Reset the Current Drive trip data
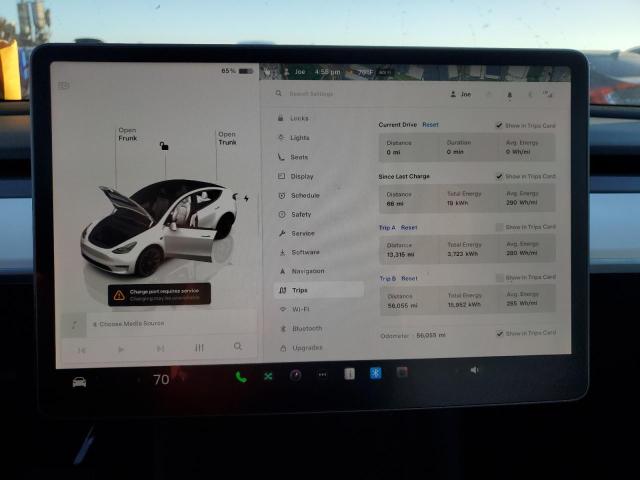 tap(430, 125)
